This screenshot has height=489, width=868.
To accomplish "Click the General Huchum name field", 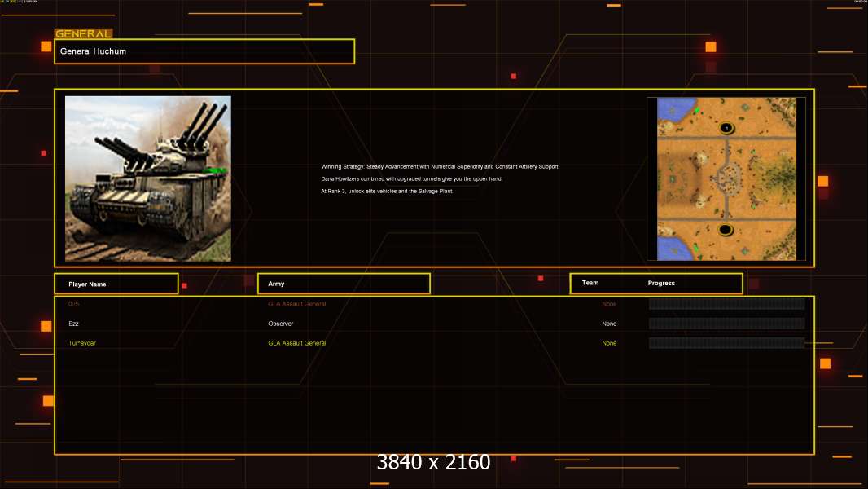I will point(204,51).
